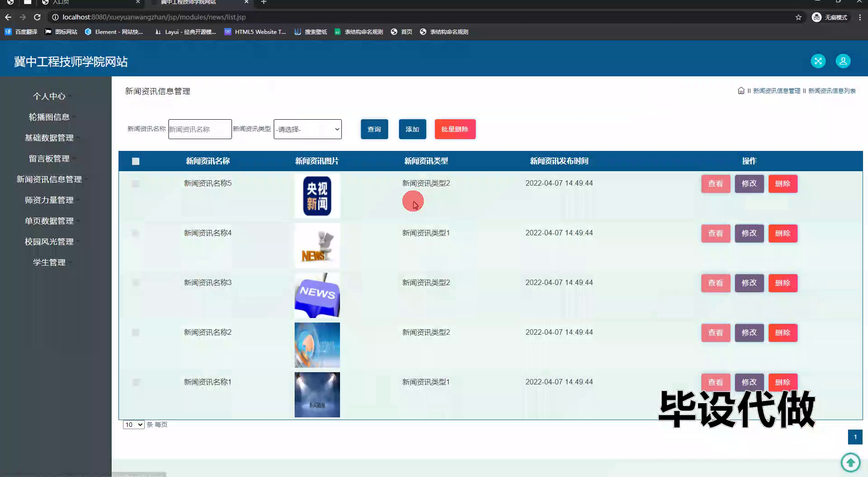
Task: Click the 冀中工程技师学院网站 site title
Action: 71,61
